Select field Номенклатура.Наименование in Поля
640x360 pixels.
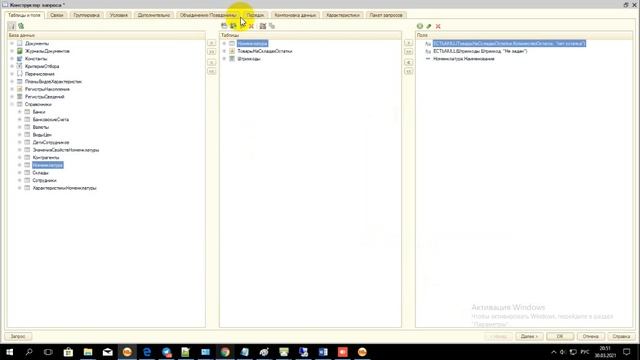(x=464, y=59)
